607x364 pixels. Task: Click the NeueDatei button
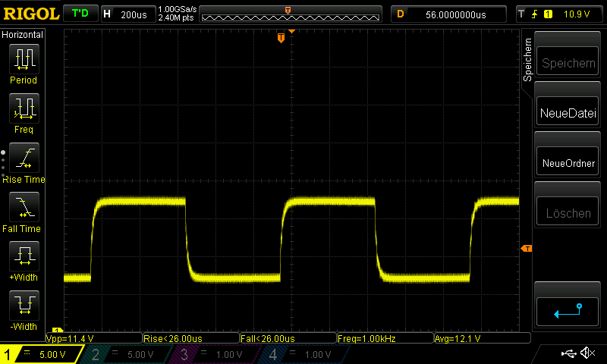tap(568, 114)
